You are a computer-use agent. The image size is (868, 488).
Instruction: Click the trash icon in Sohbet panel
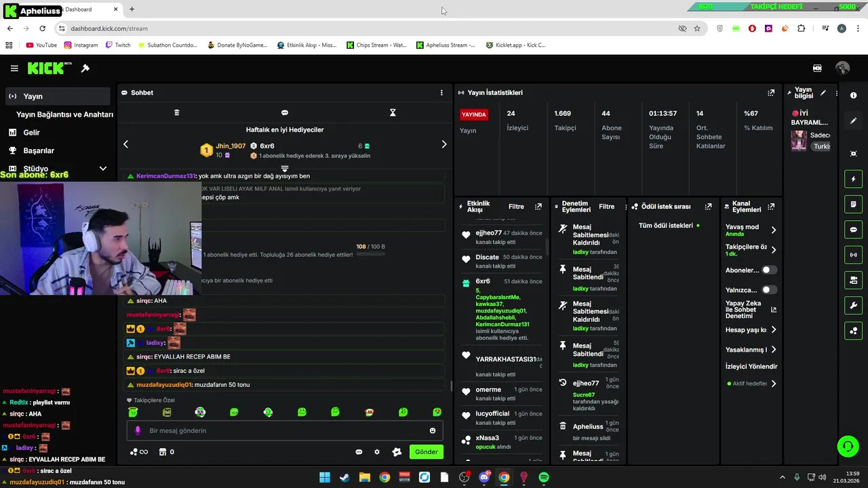point(177,113)
